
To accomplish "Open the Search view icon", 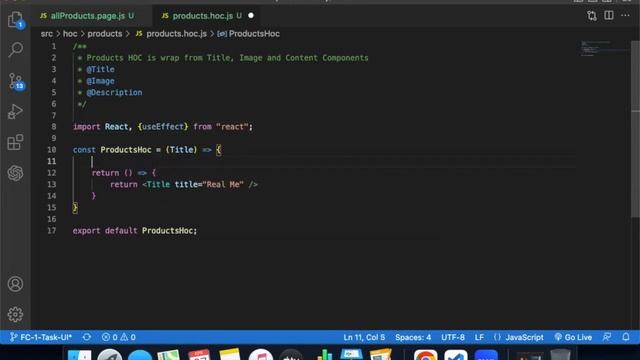I will [x=16, y=49].
